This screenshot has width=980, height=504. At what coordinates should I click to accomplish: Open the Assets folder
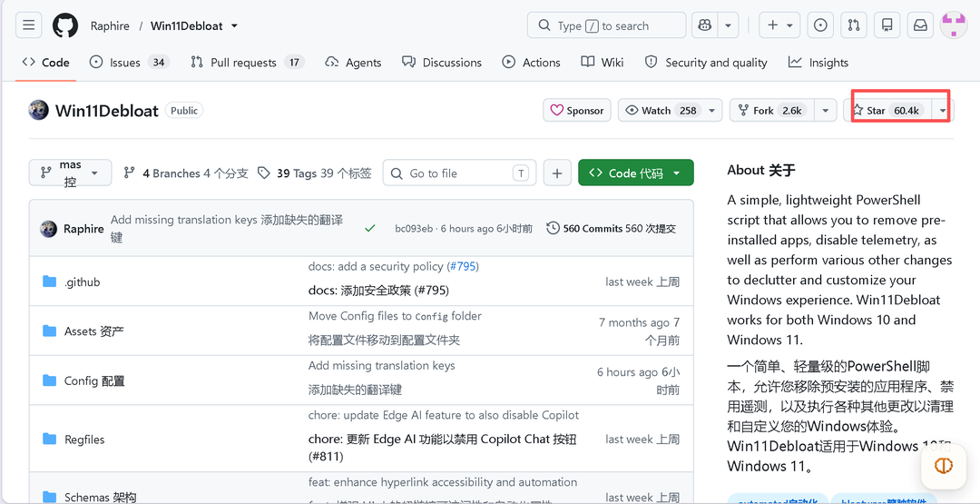point(93,331)
